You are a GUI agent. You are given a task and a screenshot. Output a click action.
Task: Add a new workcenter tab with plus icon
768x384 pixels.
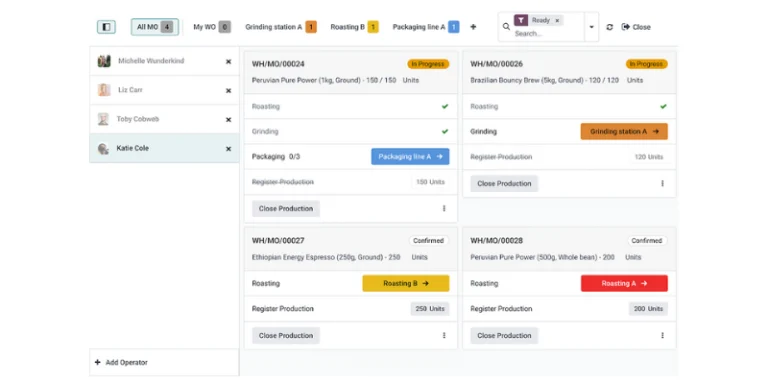click(x=473, y=27)
